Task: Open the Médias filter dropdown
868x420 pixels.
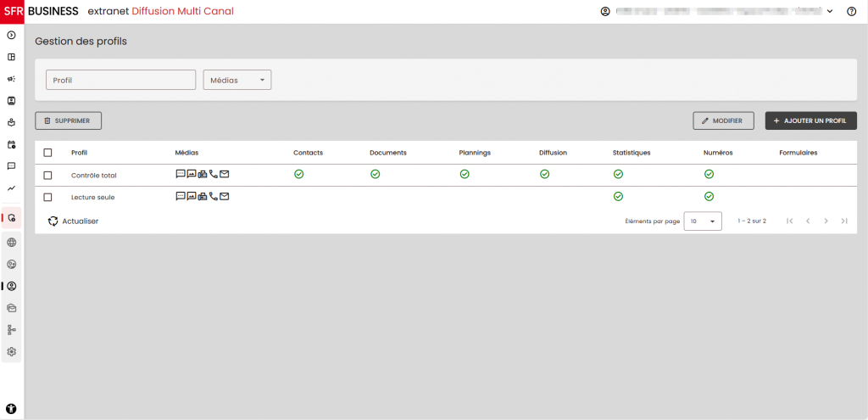Action: [237, 80]
